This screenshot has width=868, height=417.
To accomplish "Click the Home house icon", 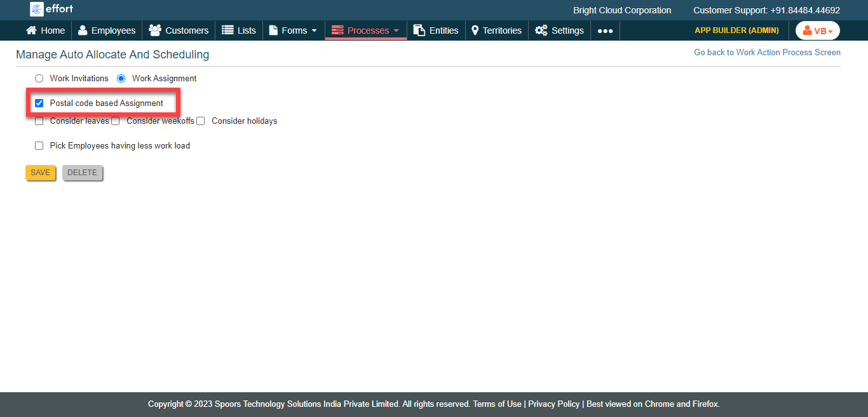I will 31,30.
